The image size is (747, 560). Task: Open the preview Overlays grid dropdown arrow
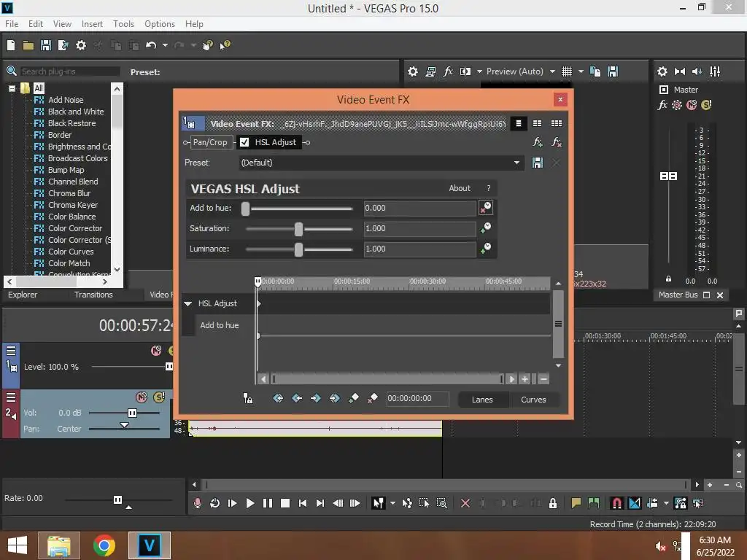click(581, 71)
